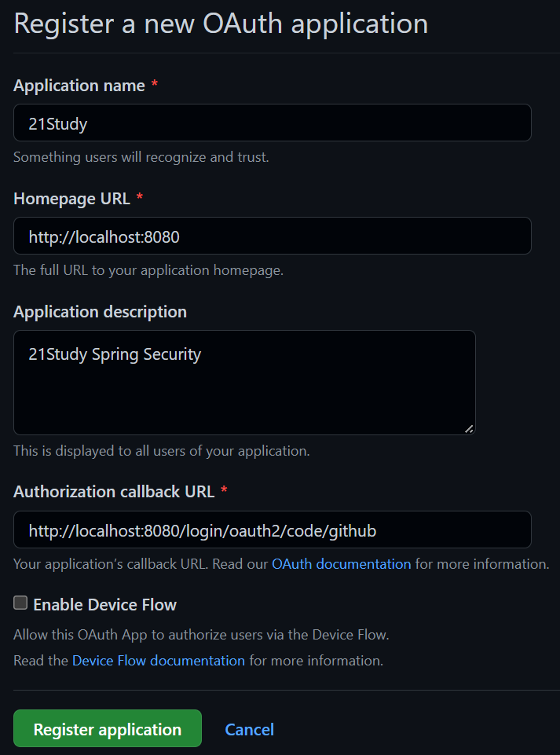Viewport: 560px width, 755px height.
Task: Click the Authorization callback URL field
Action: (271, 530)
